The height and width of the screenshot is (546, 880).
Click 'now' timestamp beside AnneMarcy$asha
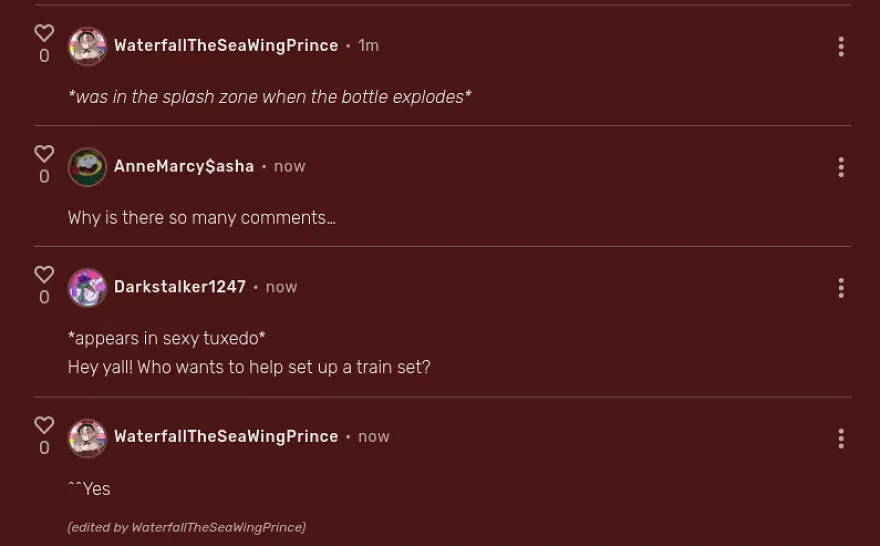click(290, 167)
